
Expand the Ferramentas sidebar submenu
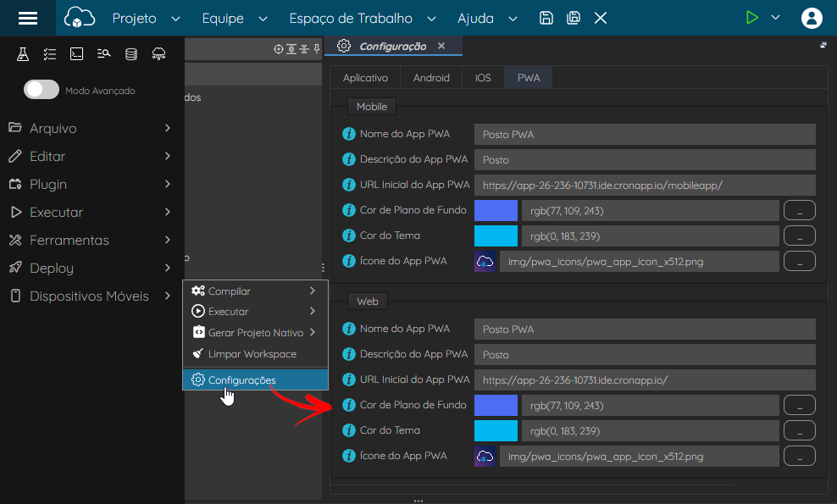tap(168, 240)
